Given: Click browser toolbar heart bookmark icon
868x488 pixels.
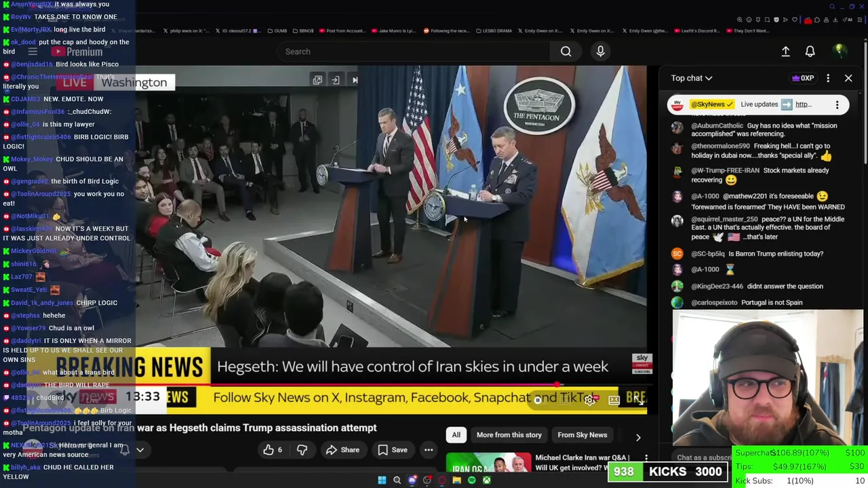Looking at the screenshot, I should [795, 20].
